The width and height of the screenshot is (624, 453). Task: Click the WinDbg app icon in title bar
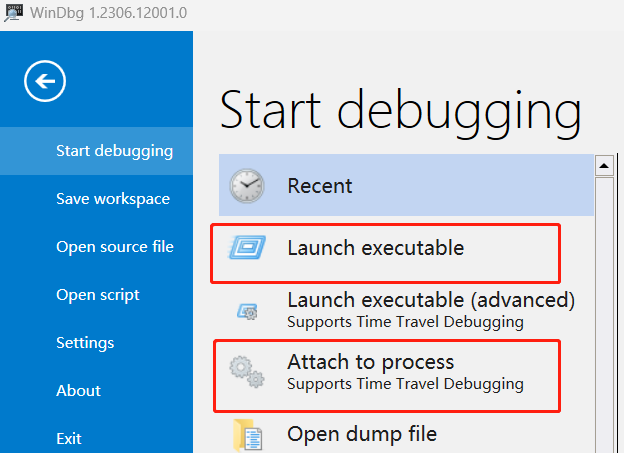coord(14,14)
